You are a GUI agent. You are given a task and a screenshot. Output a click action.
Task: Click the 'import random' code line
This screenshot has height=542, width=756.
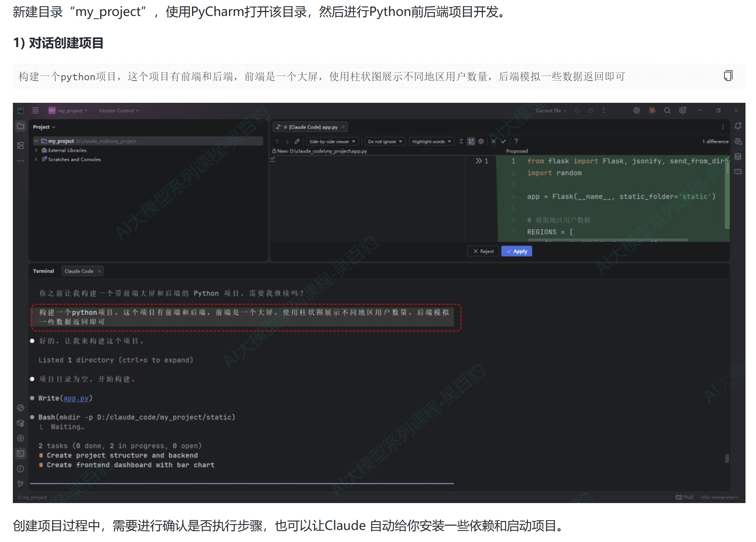pyautogui.click(x=554, y=173)
